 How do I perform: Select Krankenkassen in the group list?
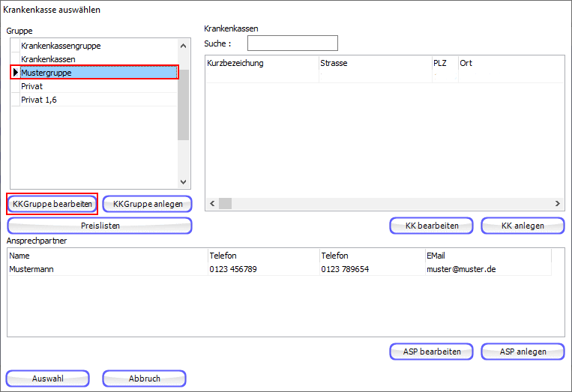[x=48, y=59]
